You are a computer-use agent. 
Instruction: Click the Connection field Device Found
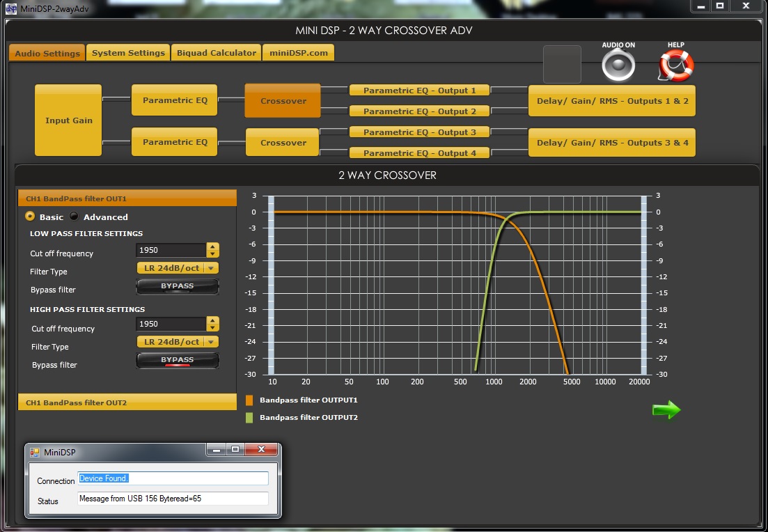click(173, 478)
